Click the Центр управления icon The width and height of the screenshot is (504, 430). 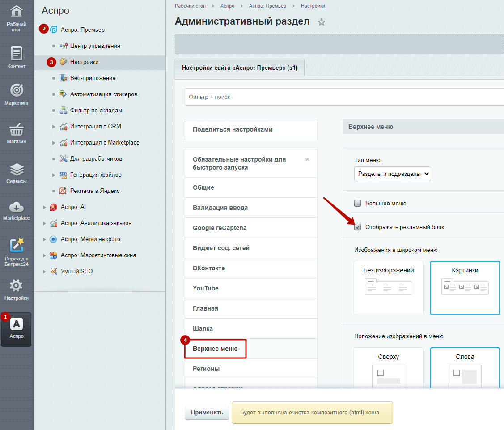tap(64, 46)
